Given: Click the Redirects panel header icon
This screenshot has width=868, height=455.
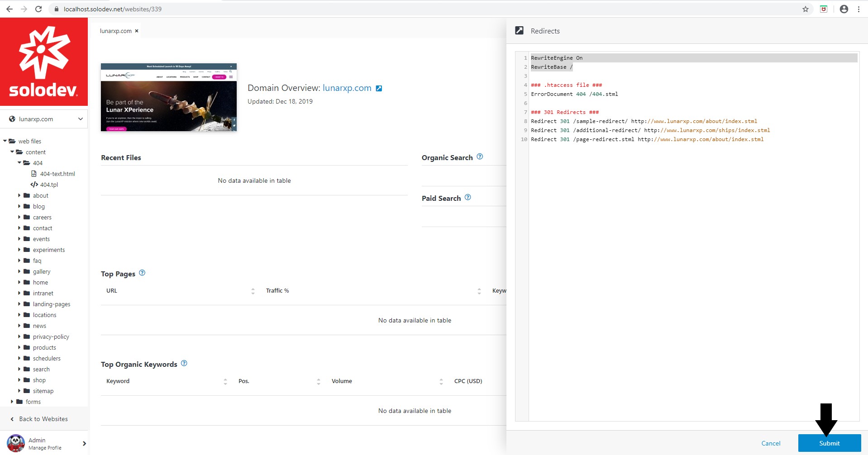Looking at the screenshot, I should point(520,30).
